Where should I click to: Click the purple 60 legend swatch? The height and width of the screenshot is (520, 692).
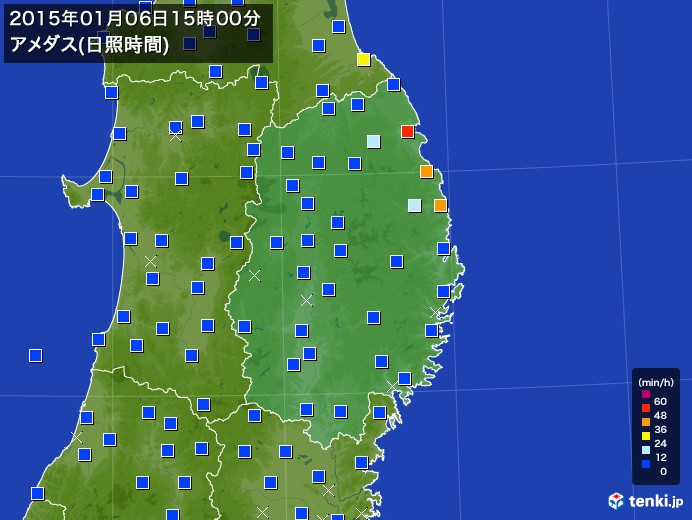tap(646, 394)
